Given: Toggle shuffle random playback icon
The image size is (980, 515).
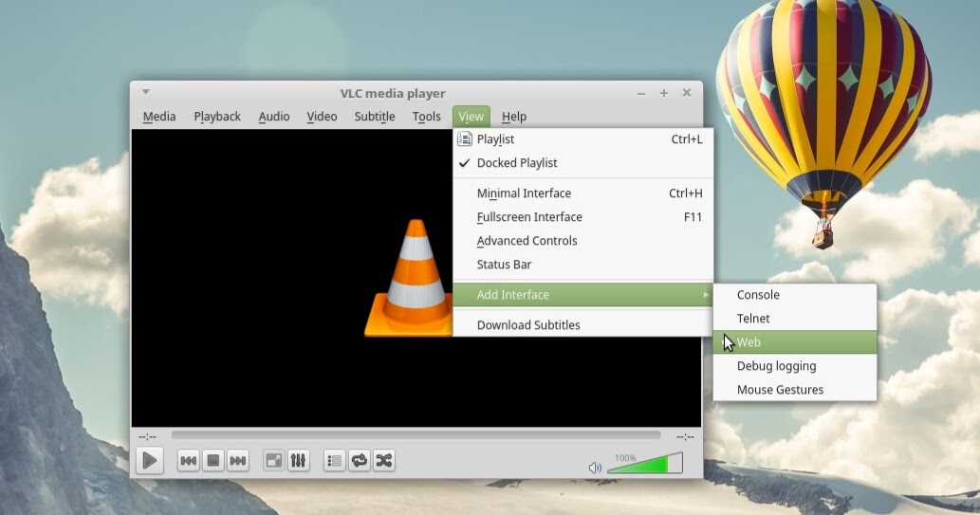Looking at the screenshot, I should pos(383,461).
